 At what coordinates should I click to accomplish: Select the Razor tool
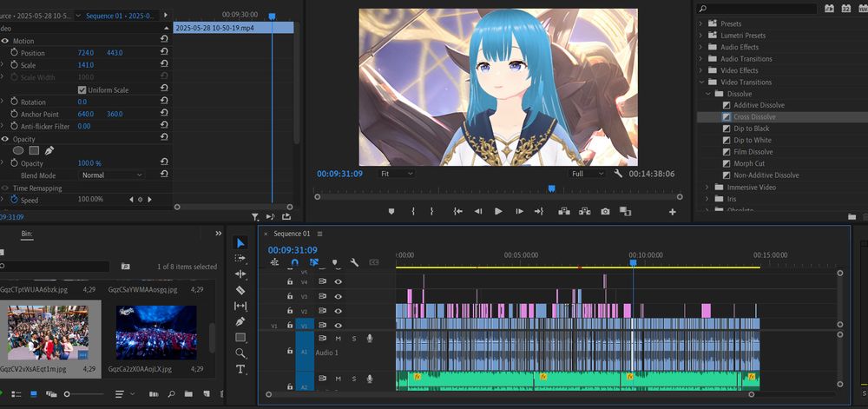pos(240,290)
